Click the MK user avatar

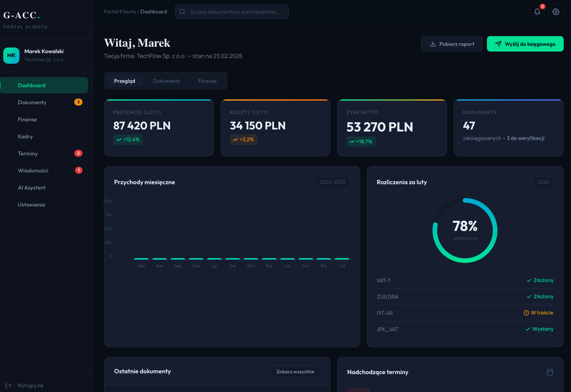(11, 56)
